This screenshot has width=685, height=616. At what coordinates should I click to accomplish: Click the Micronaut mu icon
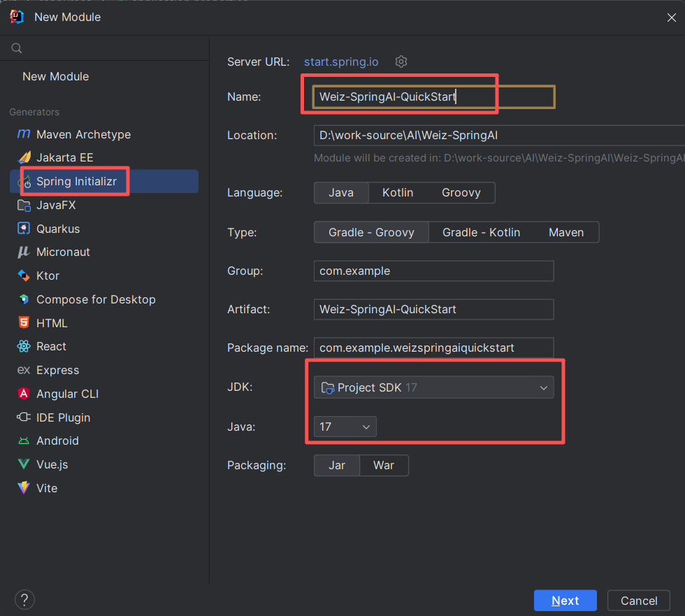point(24,252)
